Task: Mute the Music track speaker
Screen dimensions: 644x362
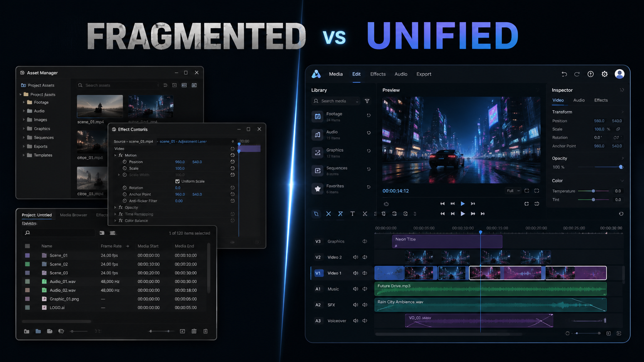Action: coord(356,289)
